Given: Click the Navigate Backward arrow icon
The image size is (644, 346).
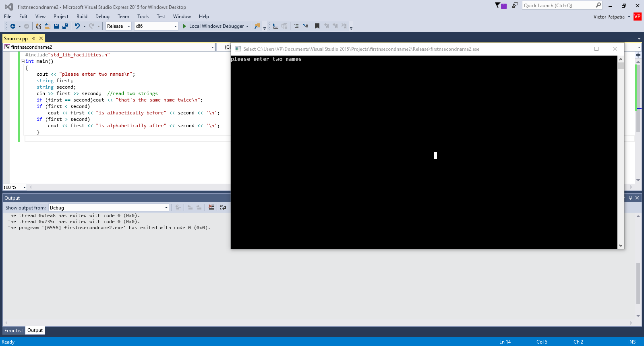Looking at the screenshot, I should [13, 26].
